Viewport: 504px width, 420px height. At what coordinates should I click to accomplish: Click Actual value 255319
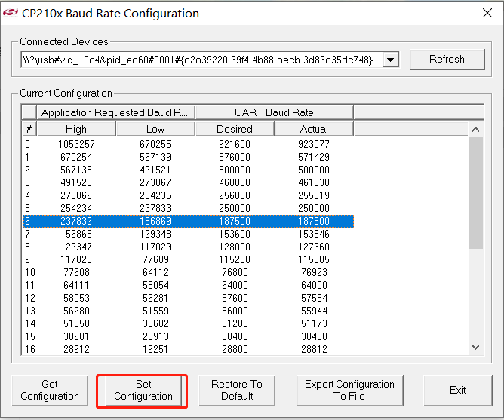coord(314,196)
